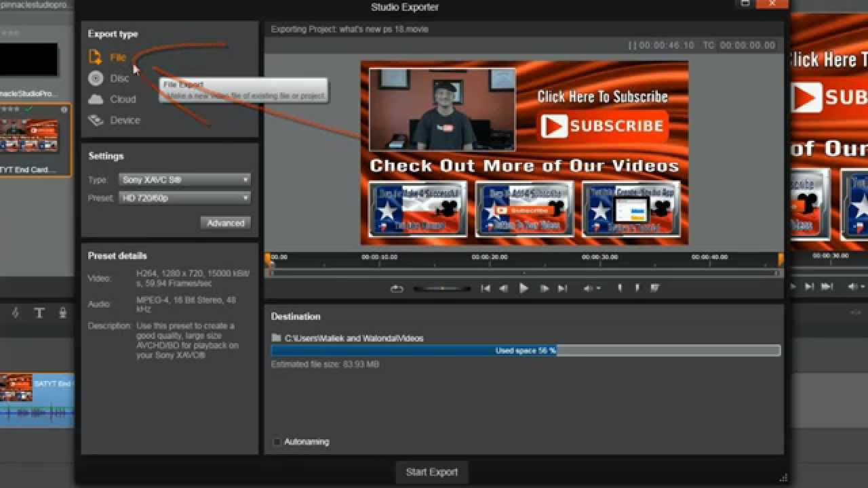The width and height of the screenshot is (868, 488).
Task: Click the H264 video preset details text
Action: point(193,278)
